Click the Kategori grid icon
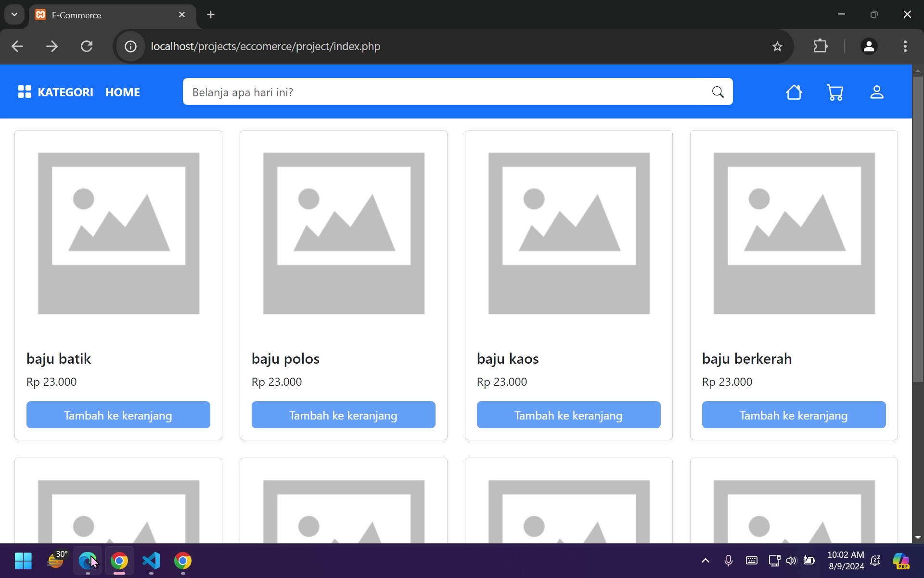 coord(25,92)
